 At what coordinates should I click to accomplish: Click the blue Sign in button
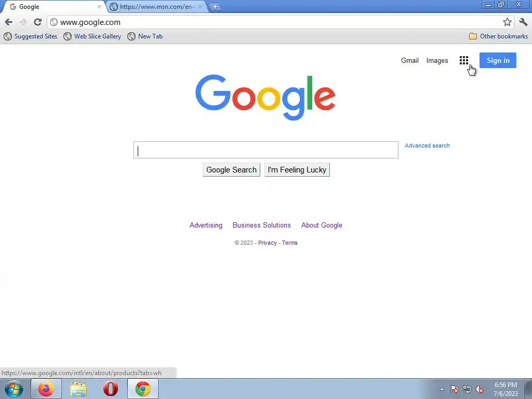coord(498,60)
